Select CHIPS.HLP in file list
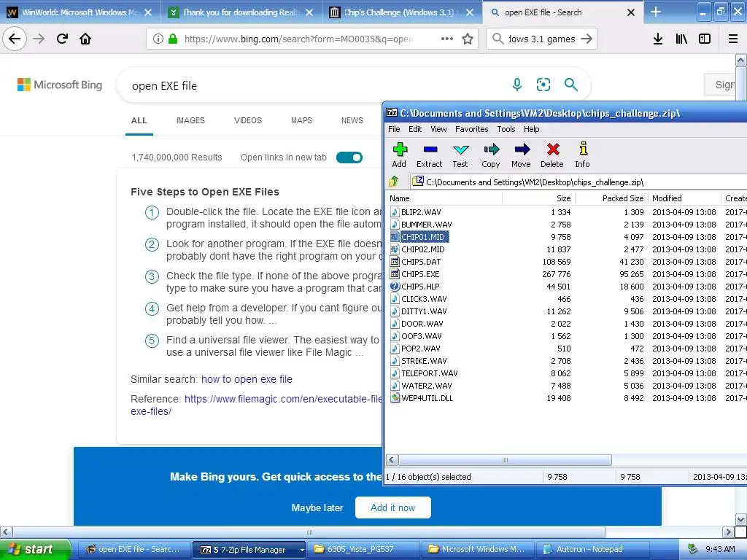Viewport: 747px width, 560px height. coord(420,286)
